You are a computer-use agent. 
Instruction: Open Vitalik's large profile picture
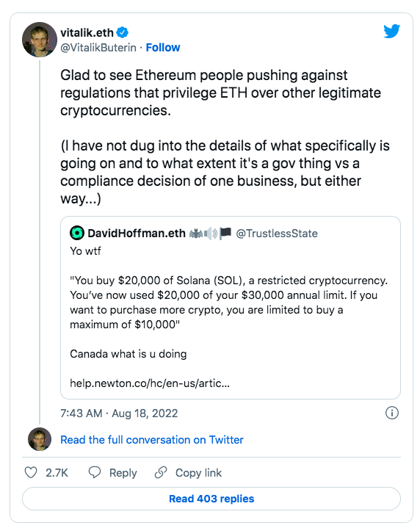[x=40, y=39]
